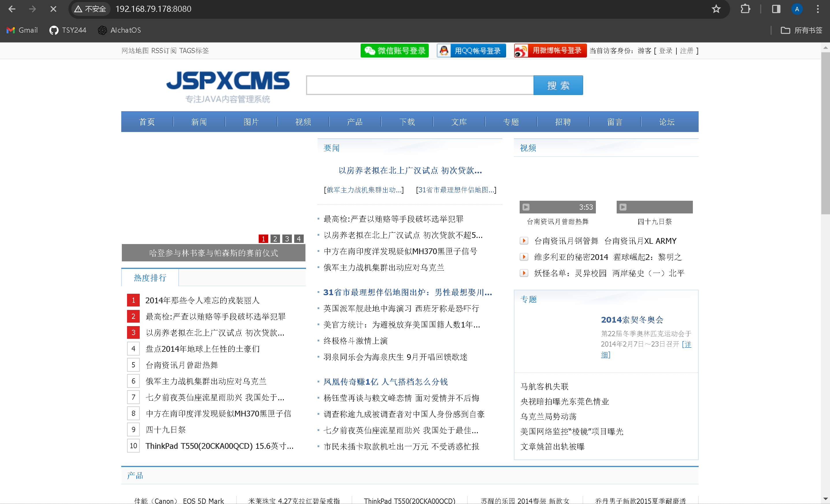Open the browser extensions puzzle icon
Image resolution: width=830 pixels, height=504 pixels.
click(745, 9)
